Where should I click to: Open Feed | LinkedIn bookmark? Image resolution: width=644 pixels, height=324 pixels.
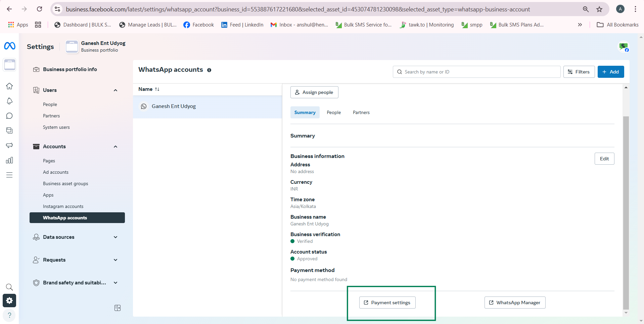(x=242, y=25)
